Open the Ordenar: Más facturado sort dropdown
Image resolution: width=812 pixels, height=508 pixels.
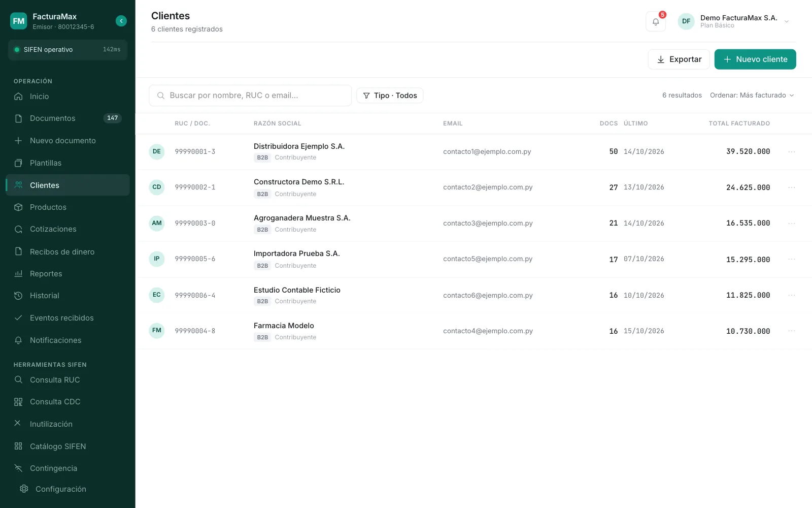click(x=752, y=96)
